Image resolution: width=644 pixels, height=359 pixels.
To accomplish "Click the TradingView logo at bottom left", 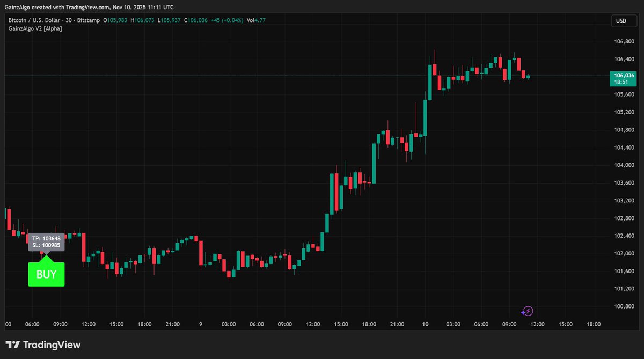I will 43,345.
